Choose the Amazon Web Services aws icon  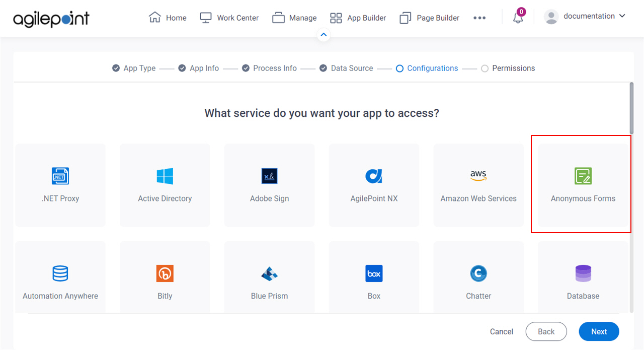click(478, 176)
